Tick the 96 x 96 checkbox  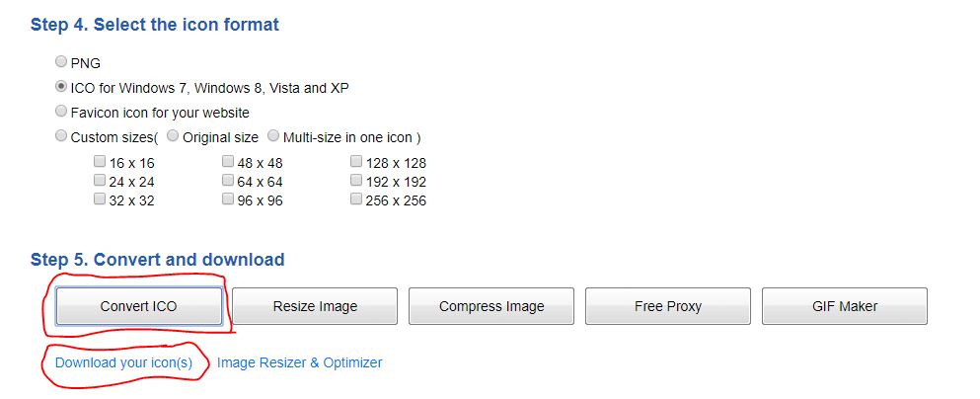click(x=228, y=199)
